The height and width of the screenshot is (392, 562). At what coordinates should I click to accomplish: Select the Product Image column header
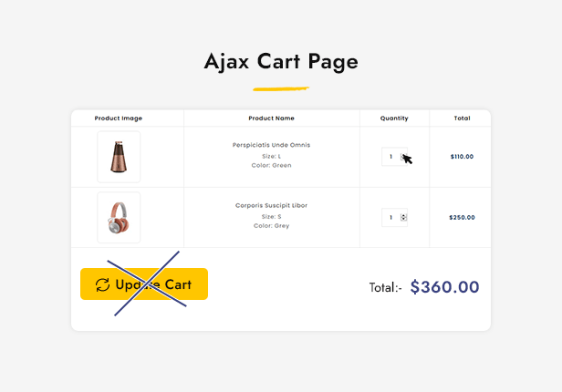coord(119,119)
